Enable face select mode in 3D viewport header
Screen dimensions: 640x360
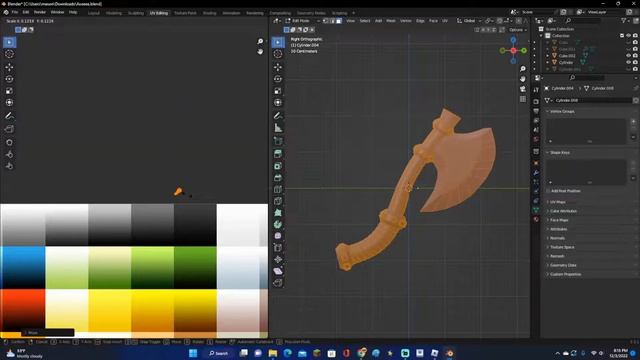tap(339, 21)
